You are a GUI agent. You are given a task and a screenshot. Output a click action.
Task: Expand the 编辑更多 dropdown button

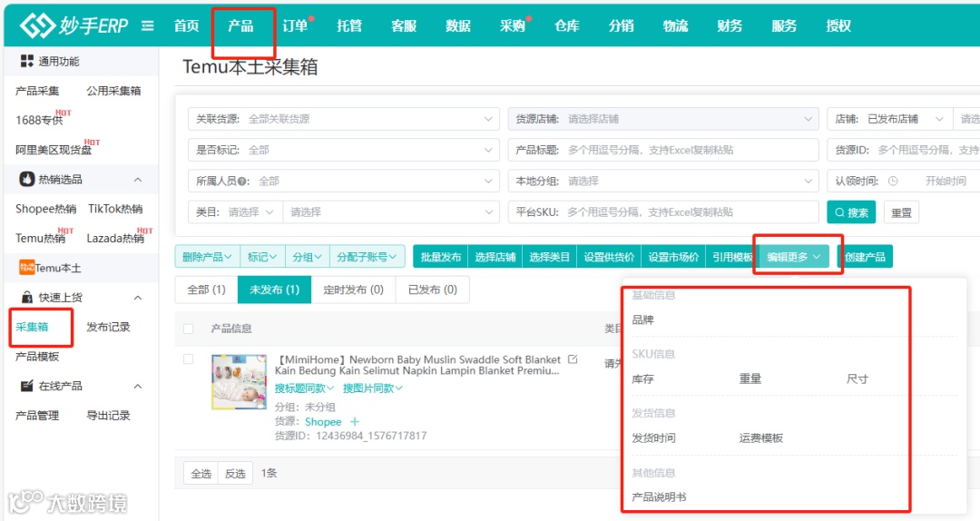[794, 257]
